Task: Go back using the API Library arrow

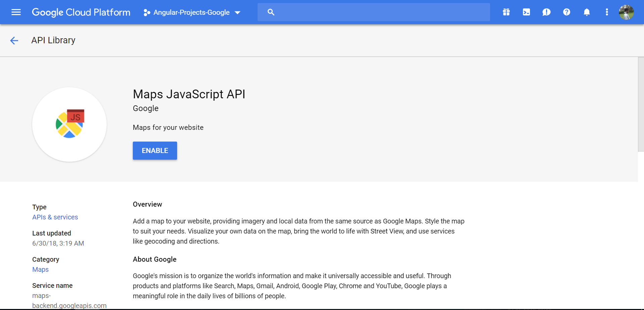Action: (x=14, y=41)
